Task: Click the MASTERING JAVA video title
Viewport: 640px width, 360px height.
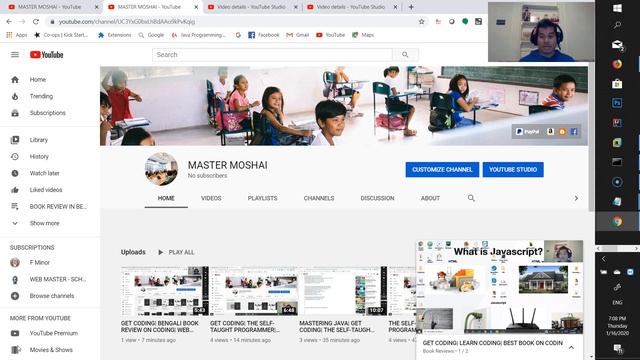Action: [337, 327]
